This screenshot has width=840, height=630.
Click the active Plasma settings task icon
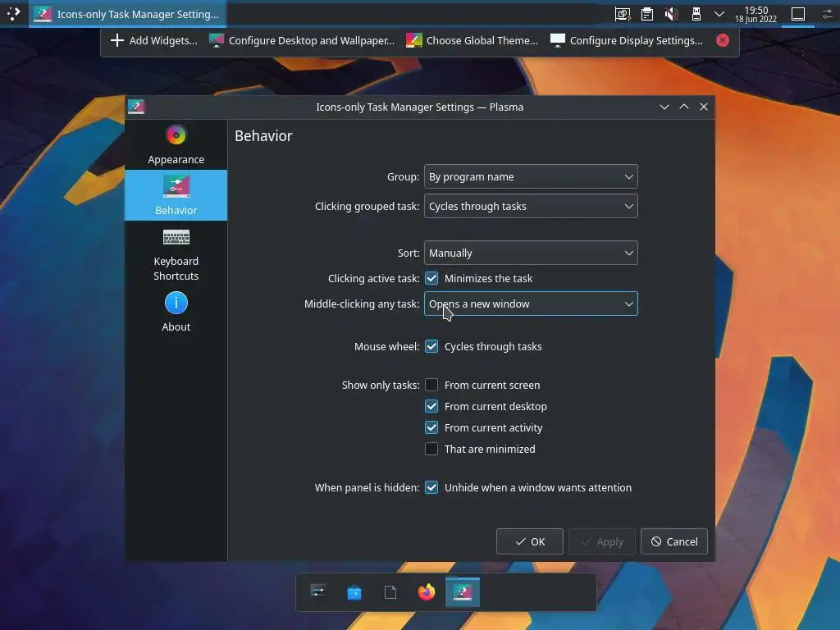(x=463, y=592)
